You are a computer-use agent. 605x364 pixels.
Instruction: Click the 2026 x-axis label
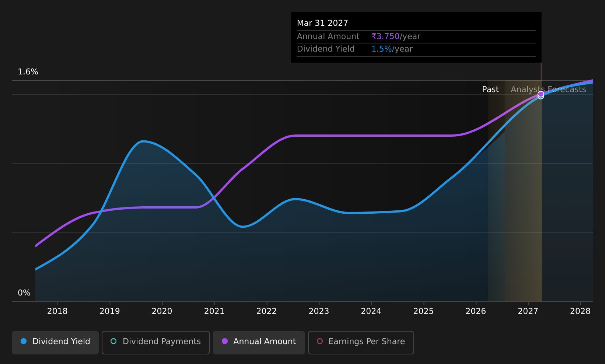click(476, 311)
